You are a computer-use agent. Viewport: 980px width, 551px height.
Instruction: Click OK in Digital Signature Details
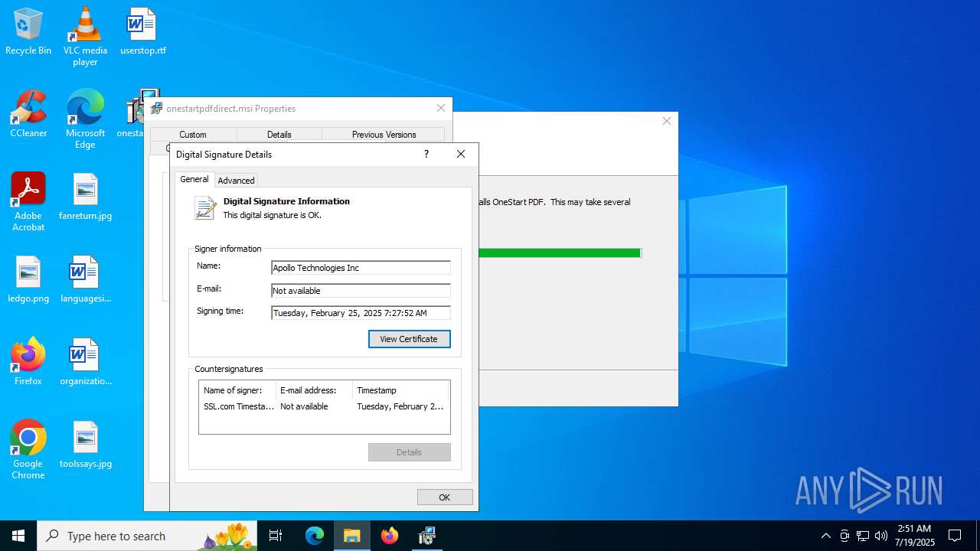click(x=445, y=497)
